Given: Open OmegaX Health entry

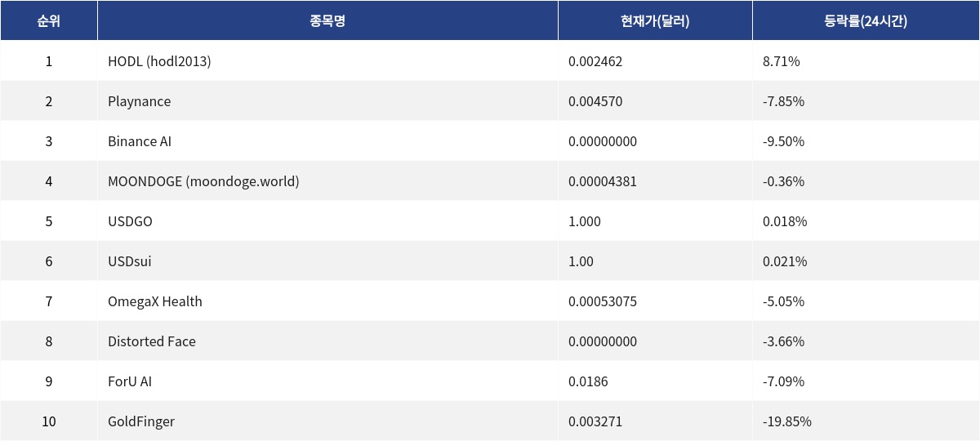Looking at the screenshot, I should tap(155, 301).
